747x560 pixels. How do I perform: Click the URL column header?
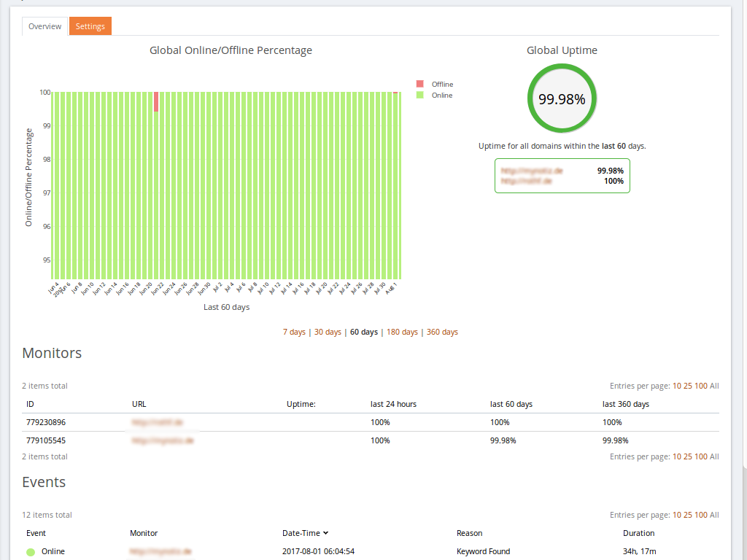point(139,404)
